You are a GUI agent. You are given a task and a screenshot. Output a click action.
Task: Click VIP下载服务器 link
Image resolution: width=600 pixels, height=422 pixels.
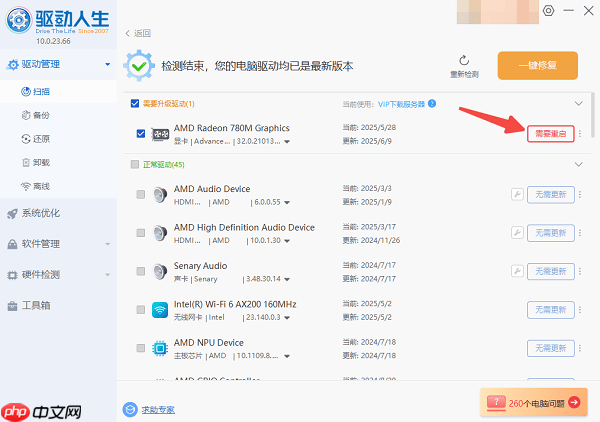401,104
